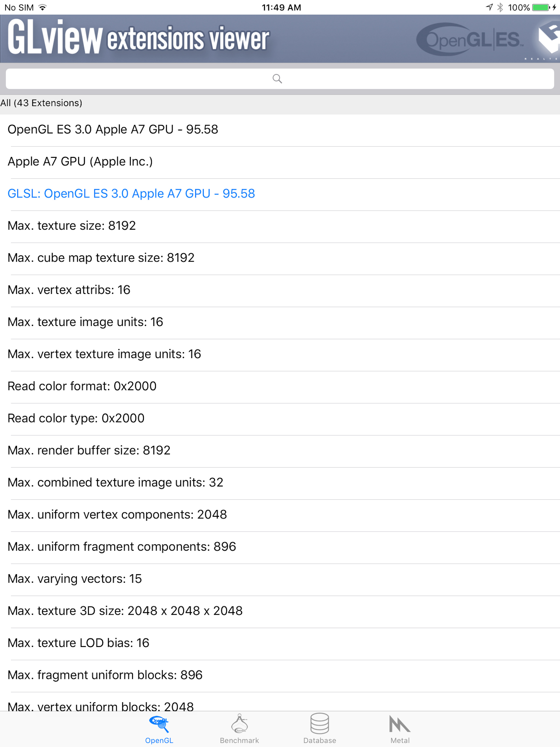Select row 'Max. vertex texture image units: 16'
This screenshot has height=747, width=560.
(280, 355)
